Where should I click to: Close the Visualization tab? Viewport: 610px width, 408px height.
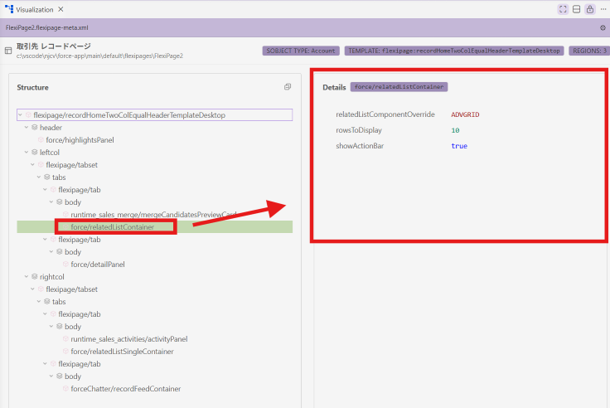click(61, 9)
